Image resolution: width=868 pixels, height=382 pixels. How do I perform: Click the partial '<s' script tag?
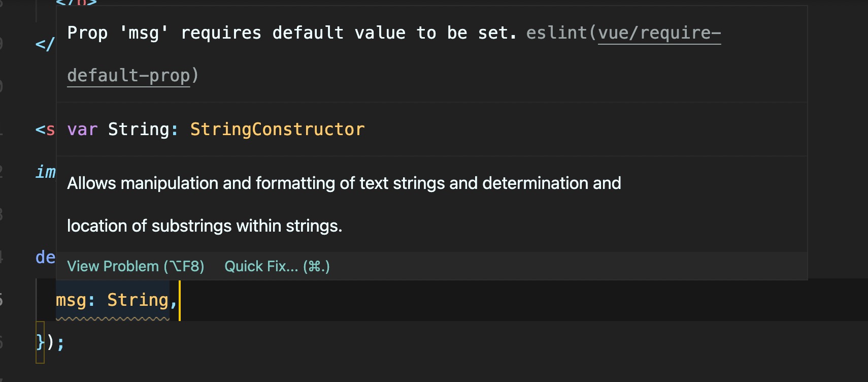(45, 130)
